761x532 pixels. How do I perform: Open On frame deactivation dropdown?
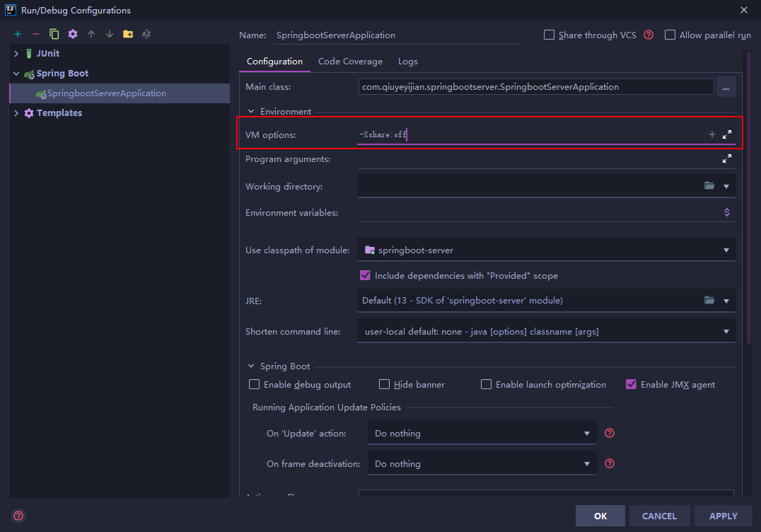tap(587, 464)
